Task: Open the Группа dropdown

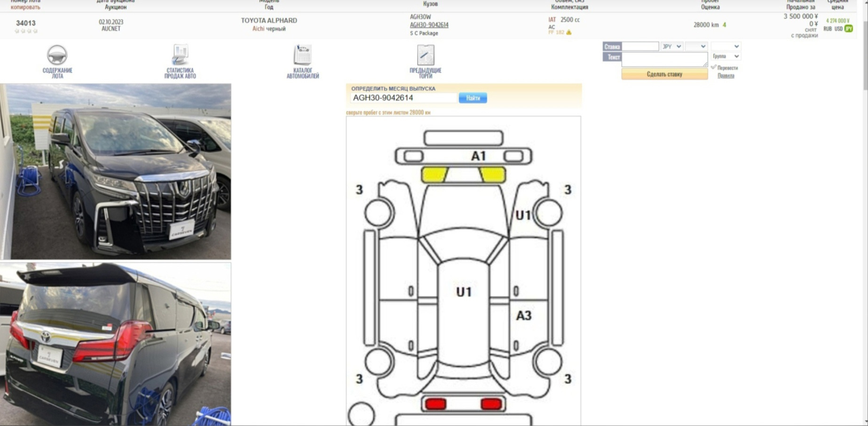Action: click(726, 56)
